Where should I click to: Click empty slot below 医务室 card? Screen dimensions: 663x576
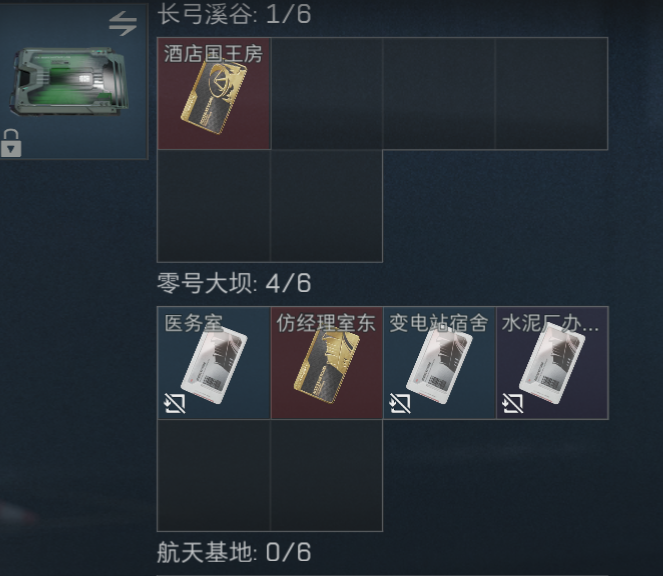click(214, 475)
